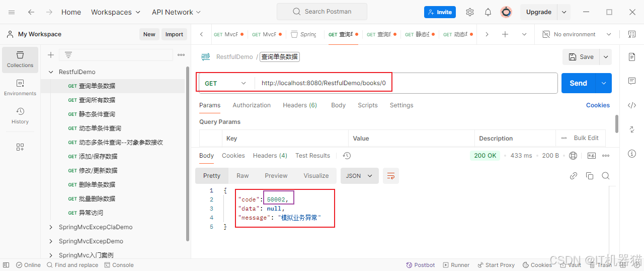Click the New button

[149, 34]
